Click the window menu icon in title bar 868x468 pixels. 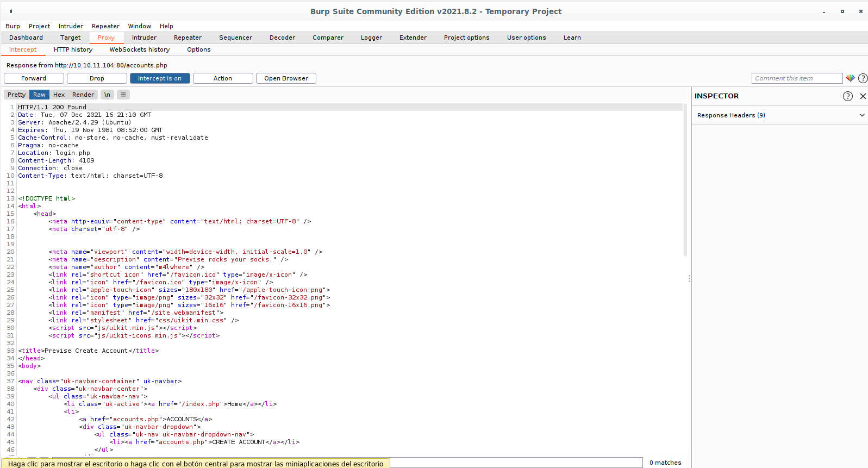pyautogui.click(x=11, y=11)
